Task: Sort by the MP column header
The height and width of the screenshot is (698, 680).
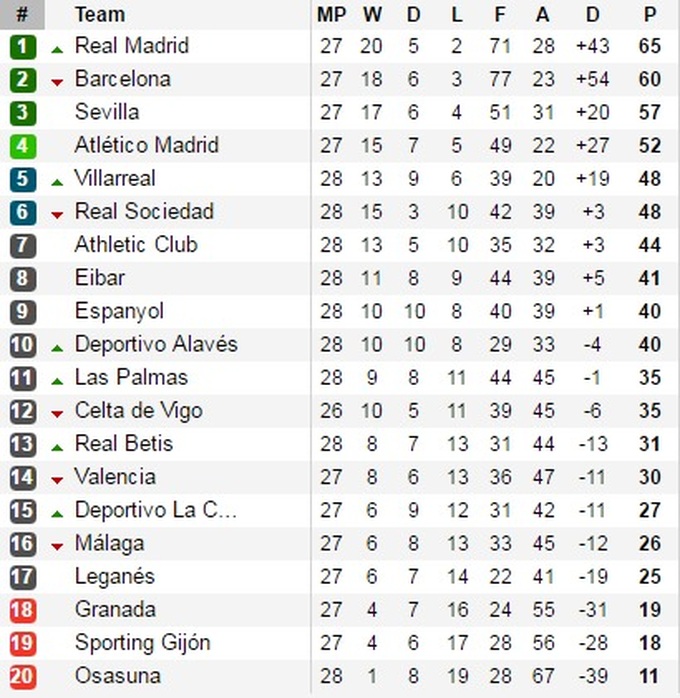Action: [x=332, y=15]
